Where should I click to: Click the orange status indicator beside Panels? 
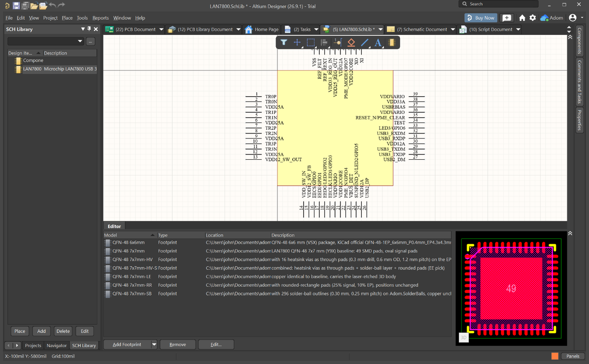[x=554, y=356]
